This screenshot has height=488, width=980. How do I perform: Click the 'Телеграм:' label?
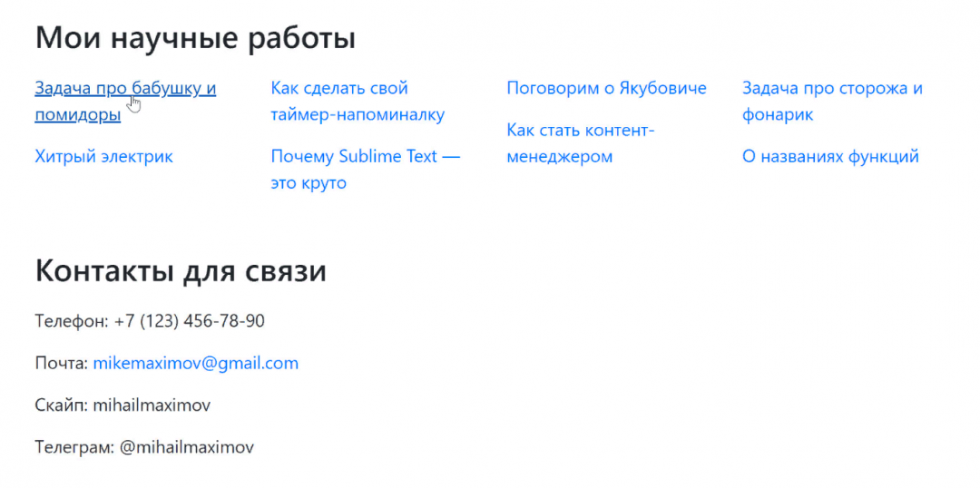(x=74, y=447)
